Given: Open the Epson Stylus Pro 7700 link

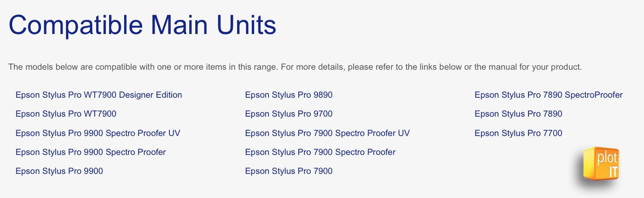Looking at the screenshot, I should pos(519,133).
